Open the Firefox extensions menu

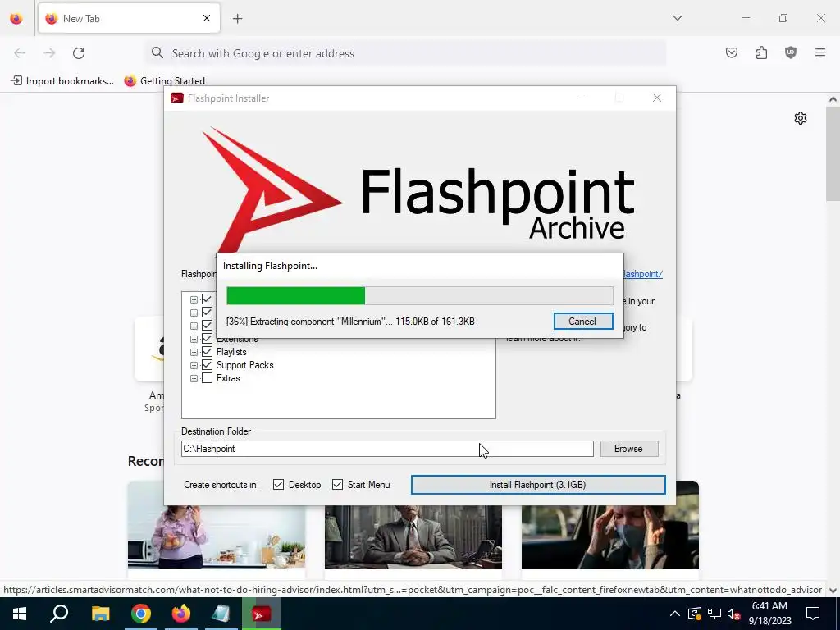[761, 52]
